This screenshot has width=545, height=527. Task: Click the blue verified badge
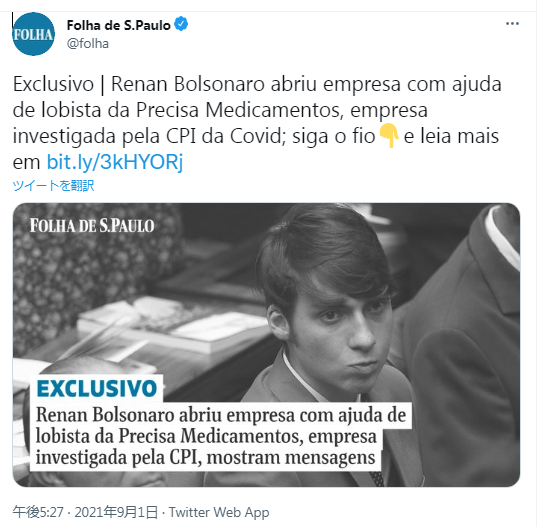(181, 24)
